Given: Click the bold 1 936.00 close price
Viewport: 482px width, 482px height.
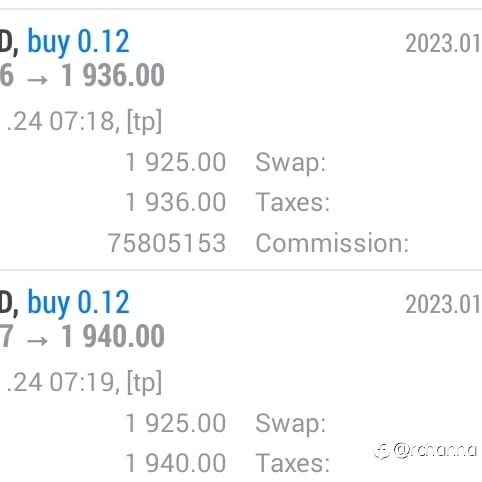Looking at the screenshot, I should click(113, 75).
